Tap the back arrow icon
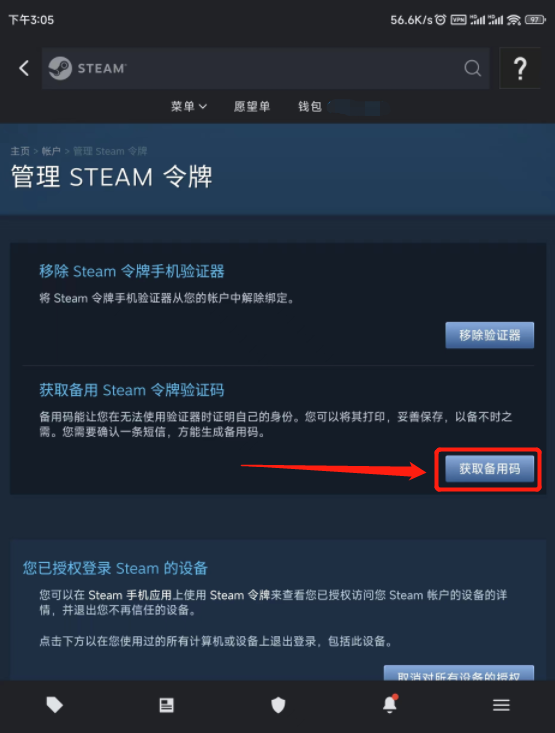This screenshot has height=733, width=555. 24,68
